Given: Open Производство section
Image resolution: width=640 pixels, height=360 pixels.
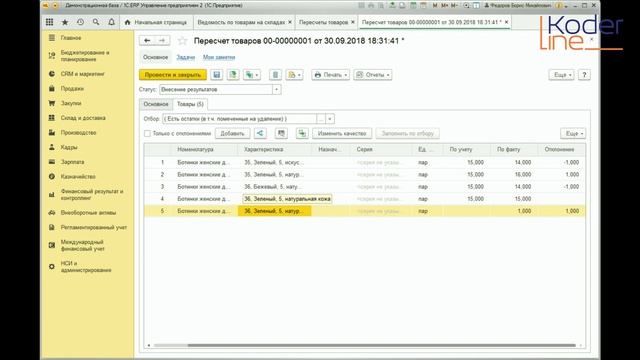Looking at the screenshot, I should tap(78, 133).
